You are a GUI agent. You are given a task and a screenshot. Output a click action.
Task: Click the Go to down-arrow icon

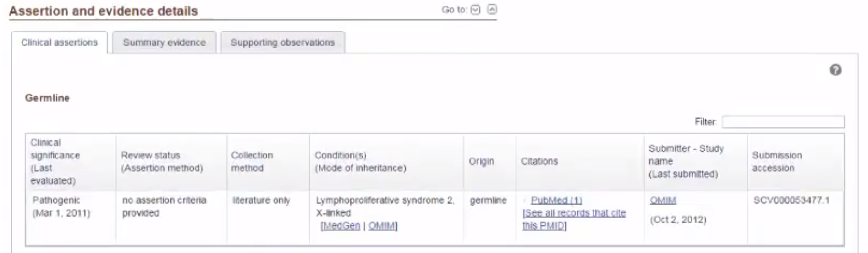[x=475, y=10]
